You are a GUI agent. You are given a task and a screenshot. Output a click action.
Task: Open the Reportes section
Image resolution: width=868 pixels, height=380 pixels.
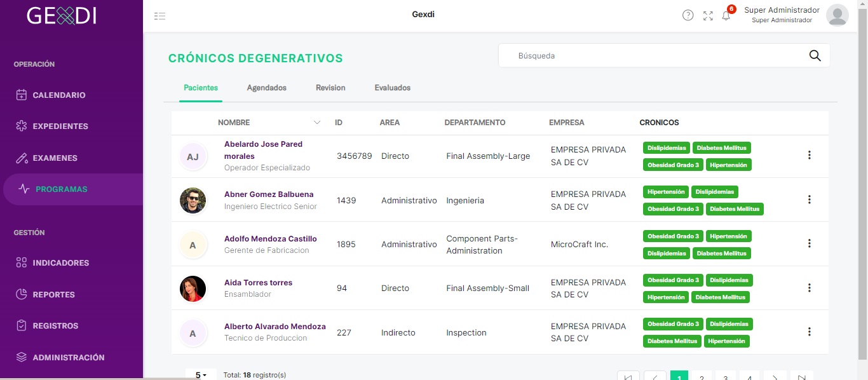(x=45, y=295)
